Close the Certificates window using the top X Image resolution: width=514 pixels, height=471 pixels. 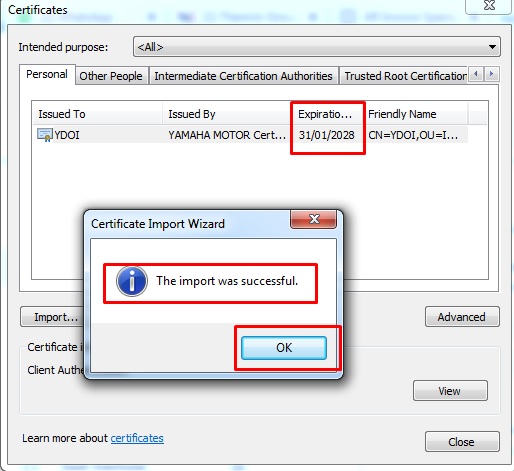pyautogui.click(x=489, y=6)
